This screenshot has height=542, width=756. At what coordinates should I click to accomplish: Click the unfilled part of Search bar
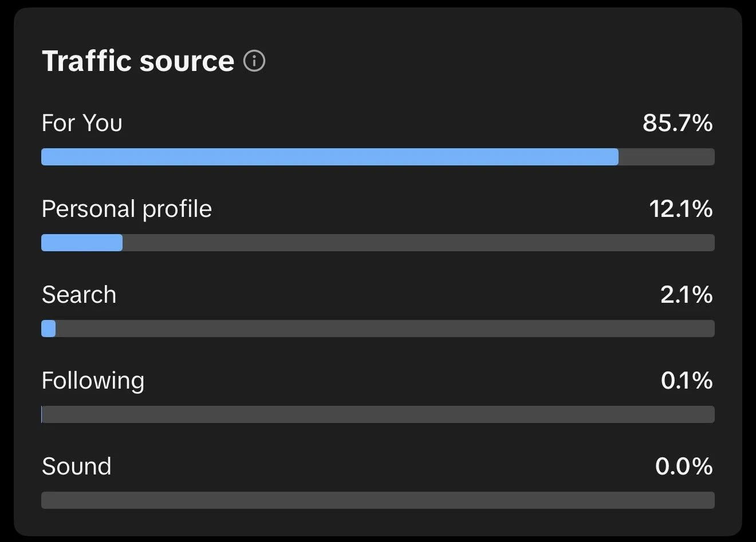pos(385,329)
